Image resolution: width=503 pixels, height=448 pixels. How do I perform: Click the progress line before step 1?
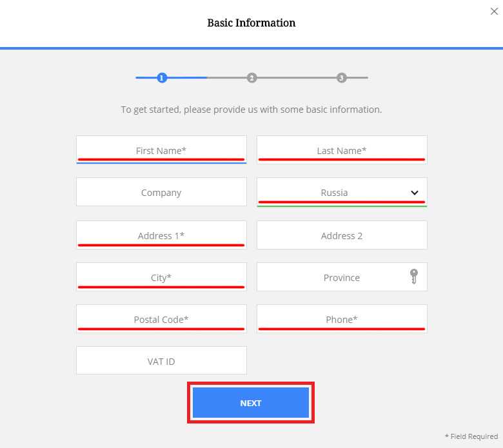[146, 77]
